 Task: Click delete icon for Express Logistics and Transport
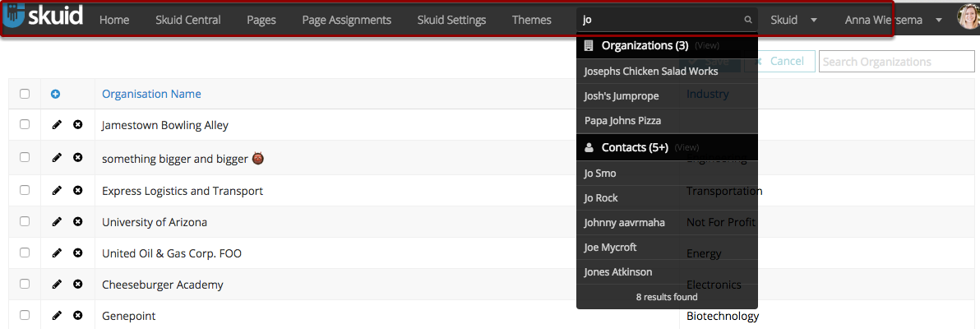[77, 190]
